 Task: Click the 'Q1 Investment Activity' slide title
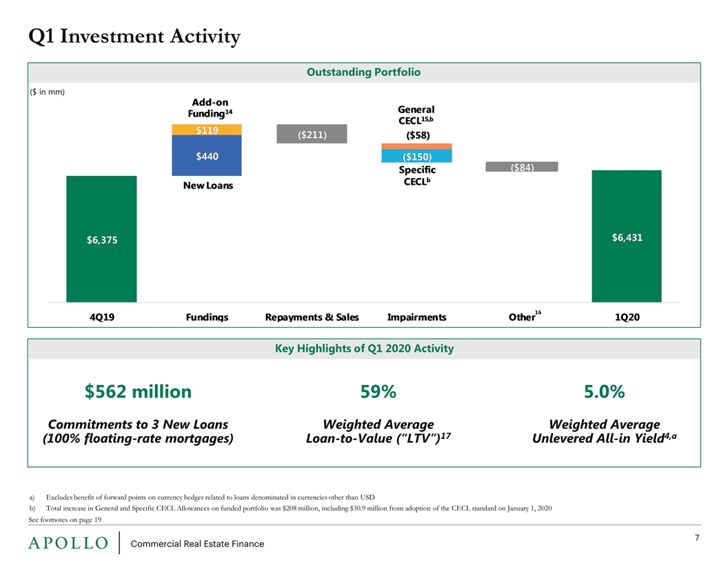(x=134, y=37)
